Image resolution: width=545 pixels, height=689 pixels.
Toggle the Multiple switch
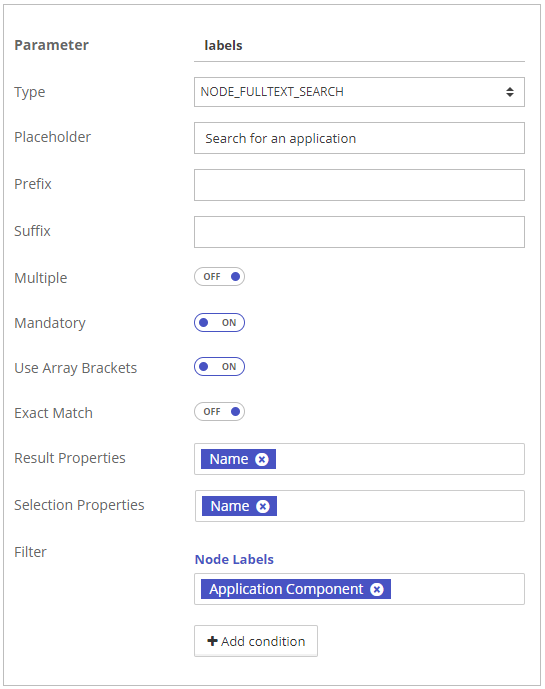point(219,277)
